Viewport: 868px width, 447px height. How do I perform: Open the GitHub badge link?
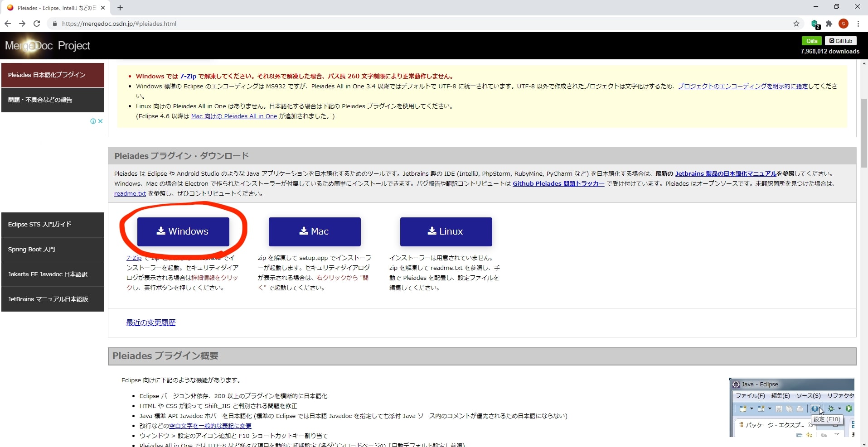[841, 41]
